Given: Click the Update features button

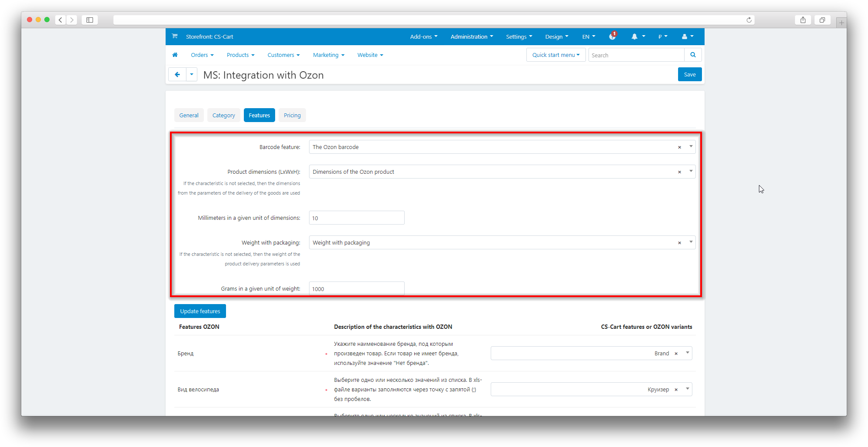Looking at the screenshot, I should click(x=200, y=311).
